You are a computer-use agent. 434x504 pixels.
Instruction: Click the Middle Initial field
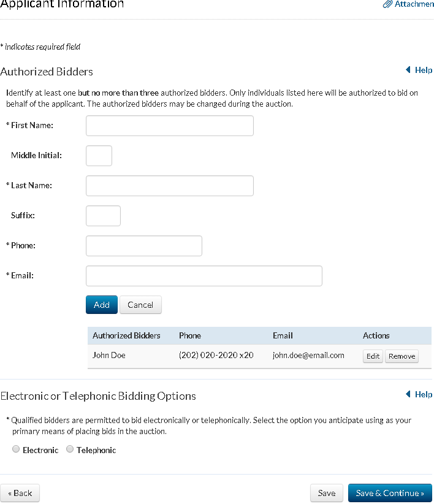99,156
